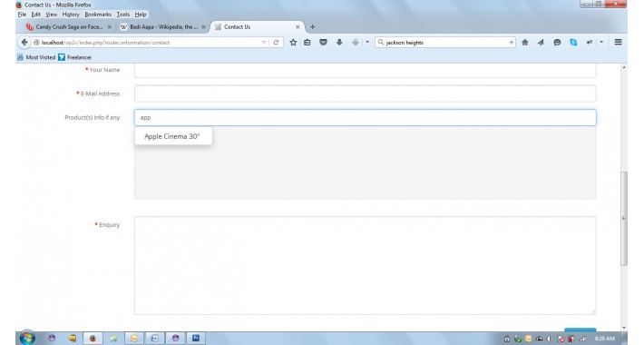Screen dimensions: 644x345
Task: Open the History menu
Action: click(x=71, y=15)
